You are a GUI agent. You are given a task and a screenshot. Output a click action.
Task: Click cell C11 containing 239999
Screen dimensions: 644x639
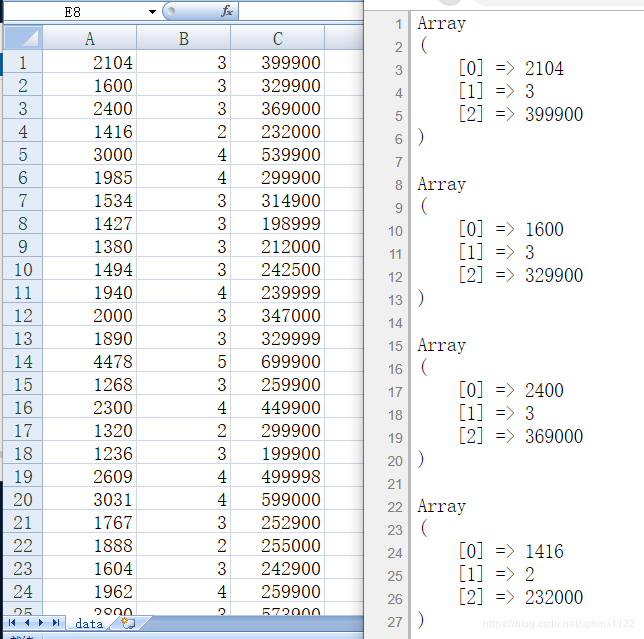pyautogui.click(x=278, y=292)
